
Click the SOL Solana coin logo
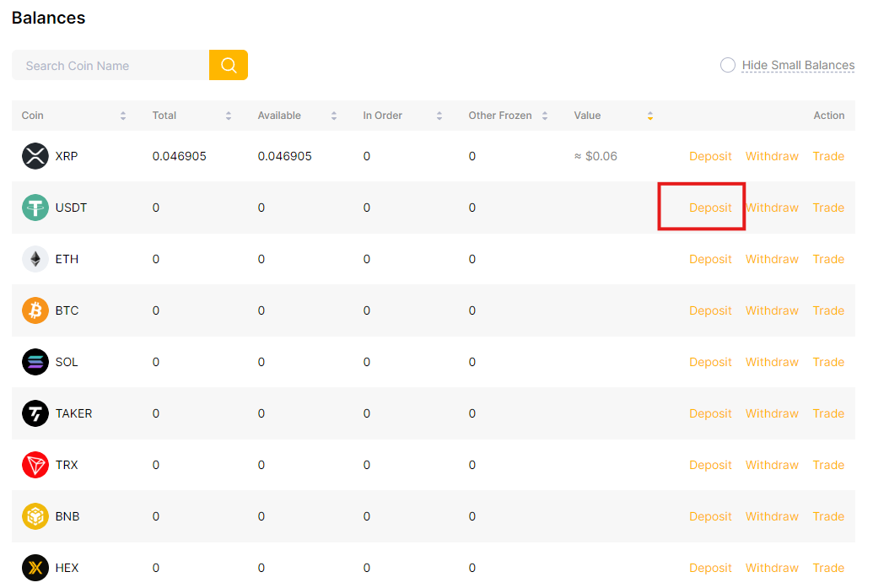(x=35, y=362)
